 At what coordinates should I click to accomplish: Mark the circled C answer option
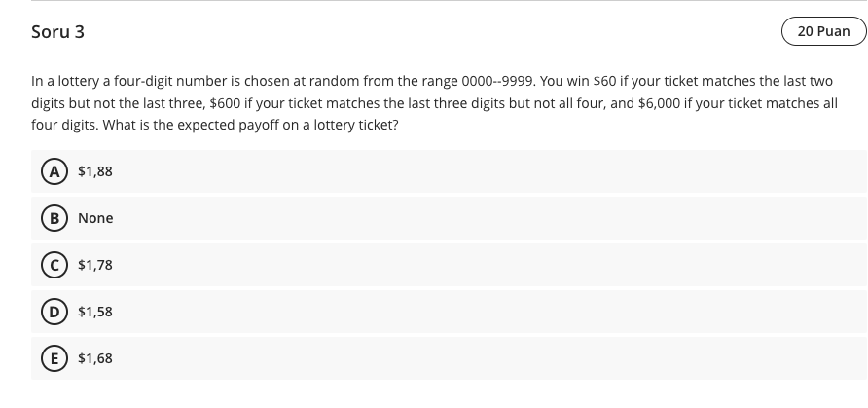coord(54,265)
